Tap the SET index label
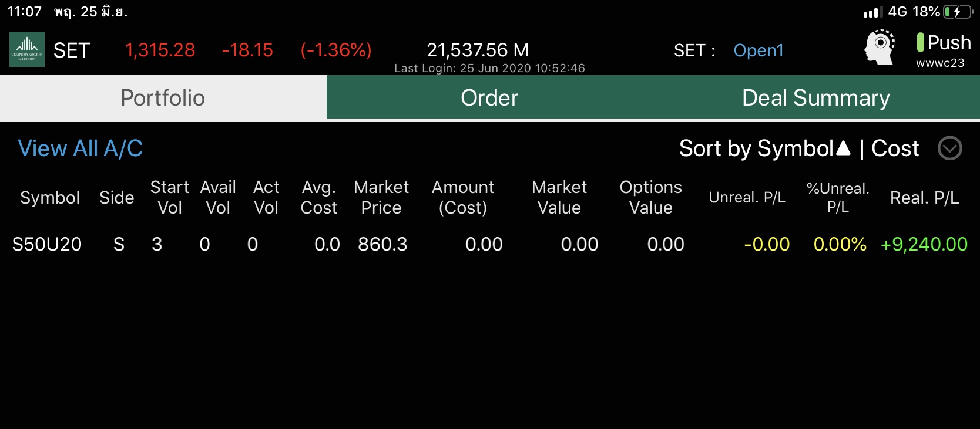The width and height of the screenshot is (980, 429). pyautogui.click(x=72, y=50)
